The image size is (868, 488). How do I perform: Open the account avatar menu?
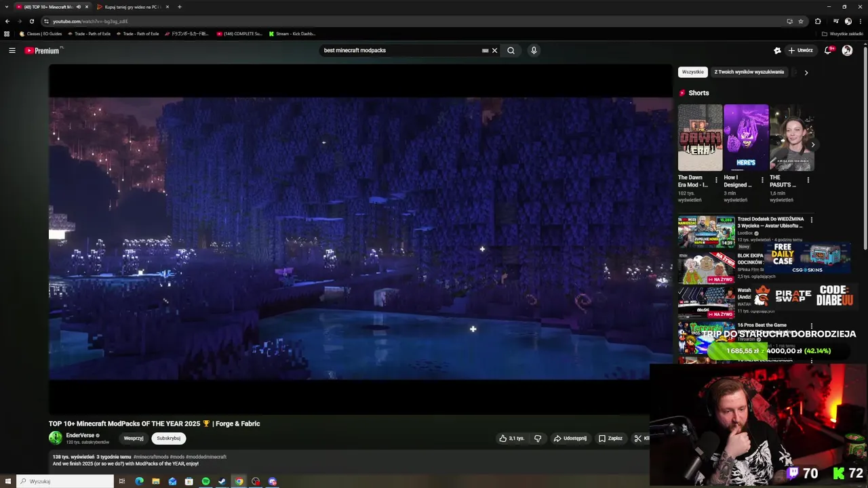tap(847, 50)
